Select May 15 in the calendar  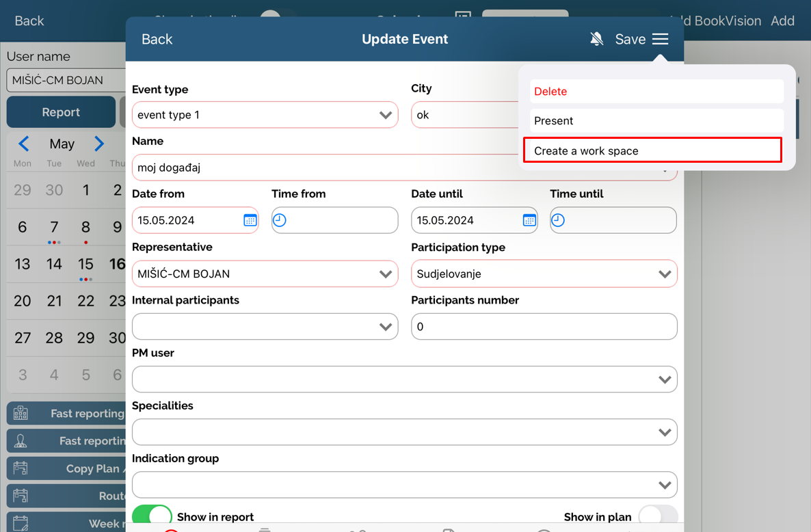pyautogui.click(x=85, y=264)
